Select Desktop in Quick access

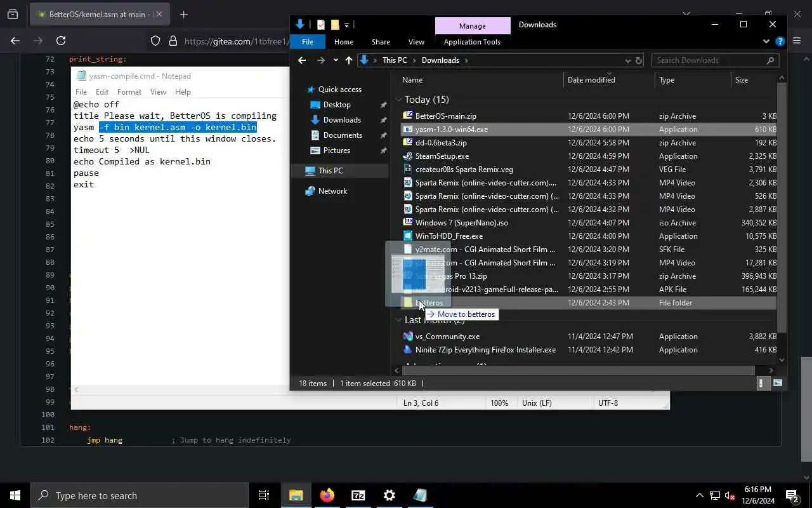(337, 105)
